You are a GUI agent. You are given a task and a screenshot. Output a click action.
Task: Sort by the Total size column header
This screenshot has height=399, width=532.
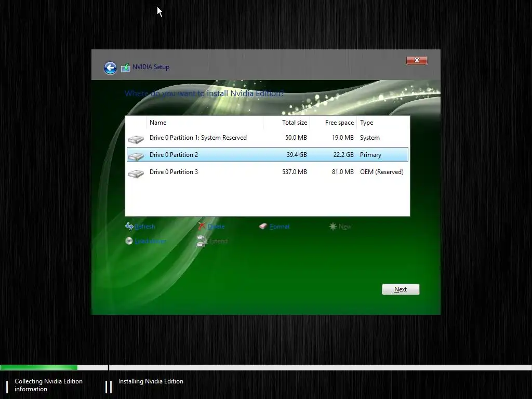[x=286, y=123]
